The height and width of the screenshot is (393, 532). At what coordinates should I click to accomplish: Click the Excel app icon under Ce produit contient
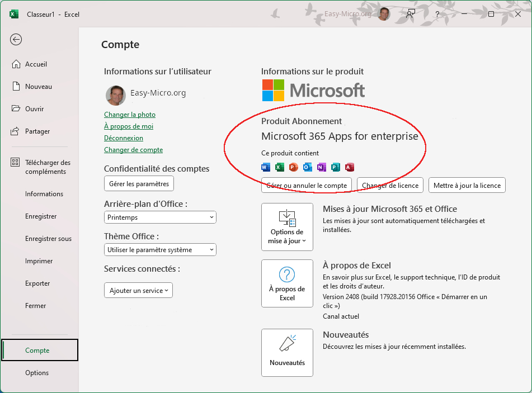click(280, 167)
